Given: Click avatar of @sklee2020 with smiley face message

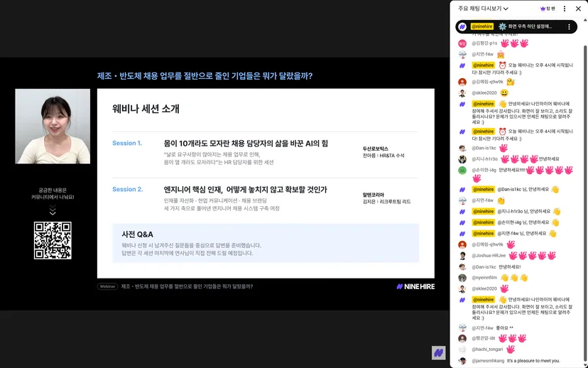Looking at the screenshot, I should tap(462, 92).
